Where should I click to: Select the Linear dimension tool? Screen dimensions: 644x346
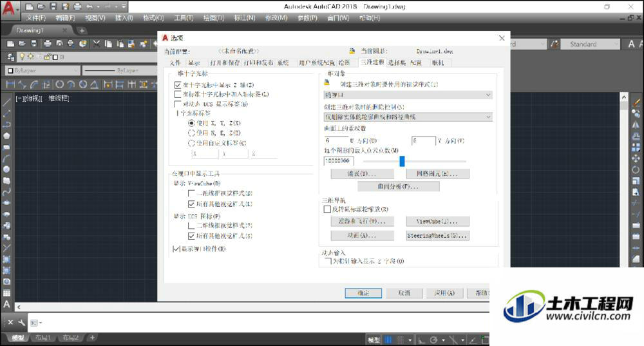11,84
